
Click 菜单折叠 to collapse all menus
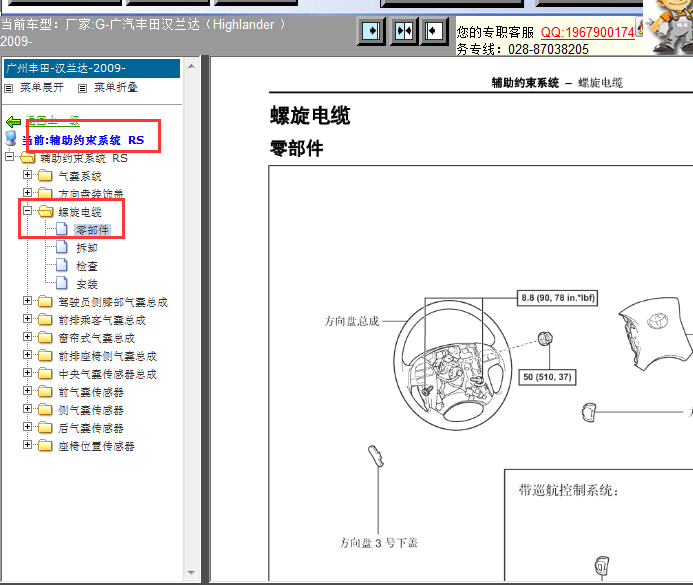pyautogui.click(x=116, y=88)
